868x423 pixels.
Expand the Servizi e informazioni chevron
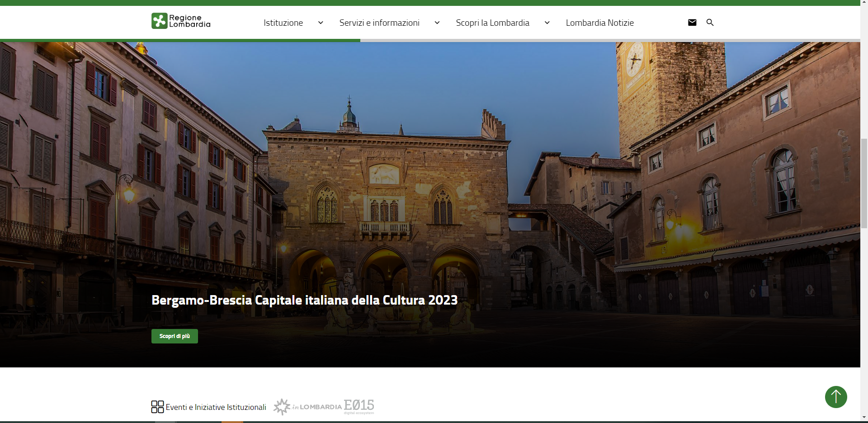click(437, 23)
